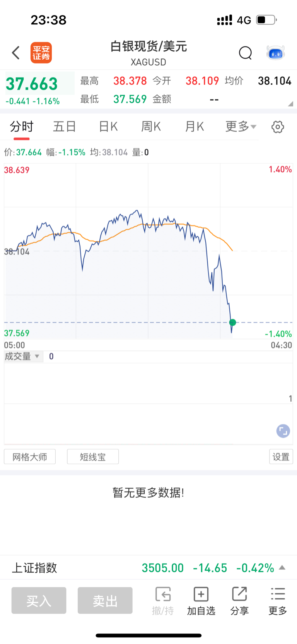Expand the 更多 chart period dropdown
The height and width of the screenshot is (644, 297).
coord(241,127)
